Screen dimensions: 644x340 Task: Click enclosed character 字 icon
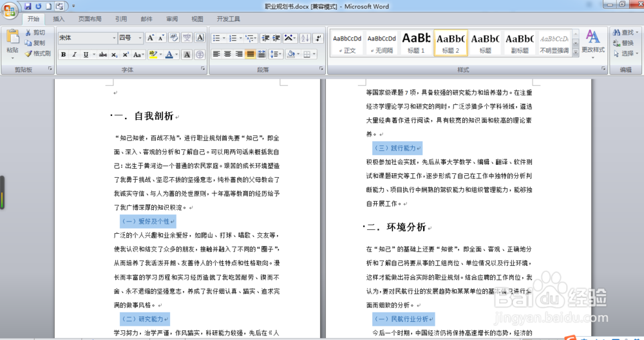coord(200,55)
